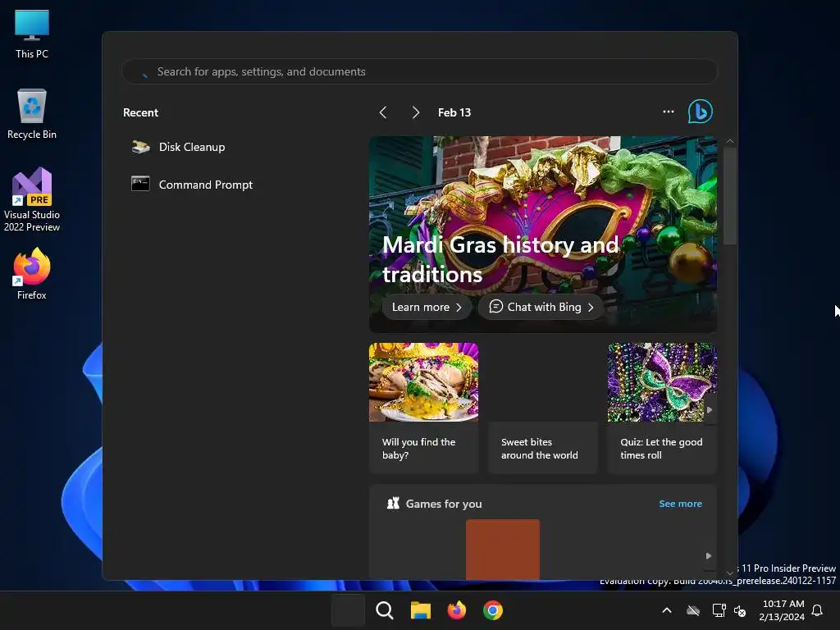Screen dimensions: 840x630
Task: Open the notification bell icon
Action: coord(817,610)
